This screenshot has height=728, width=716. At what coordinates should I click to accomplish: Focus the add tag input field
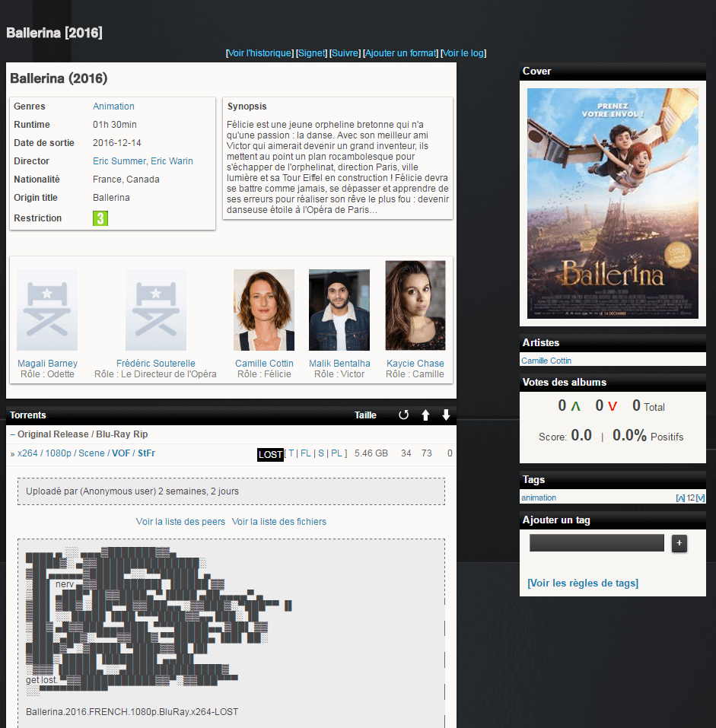click(x=597, y=542)
